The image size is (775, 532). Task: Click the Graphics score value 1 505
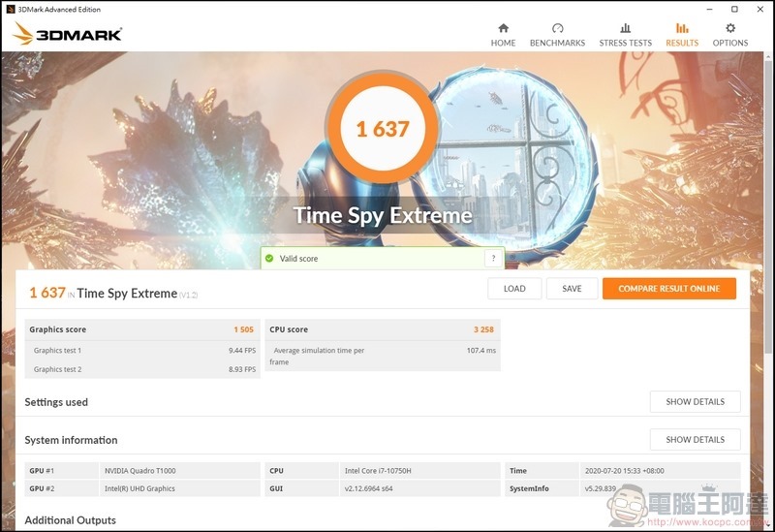tap(244, 329)
